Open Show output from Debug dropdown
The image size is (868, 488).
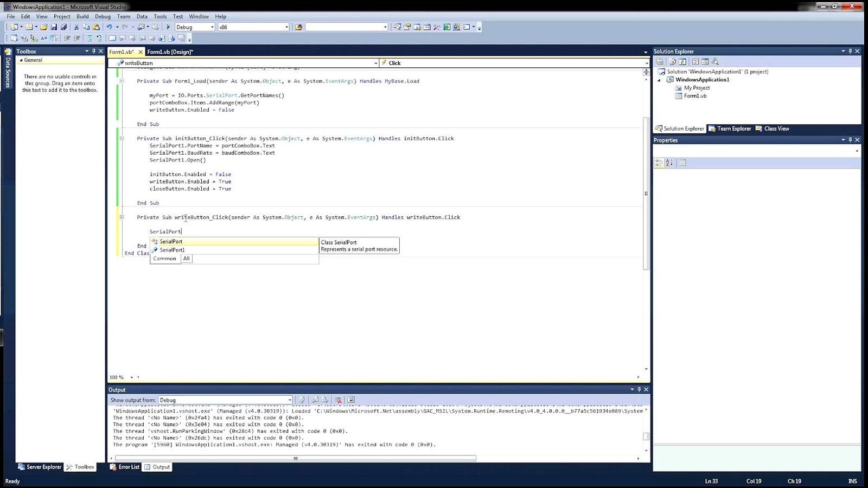point(290,400)
